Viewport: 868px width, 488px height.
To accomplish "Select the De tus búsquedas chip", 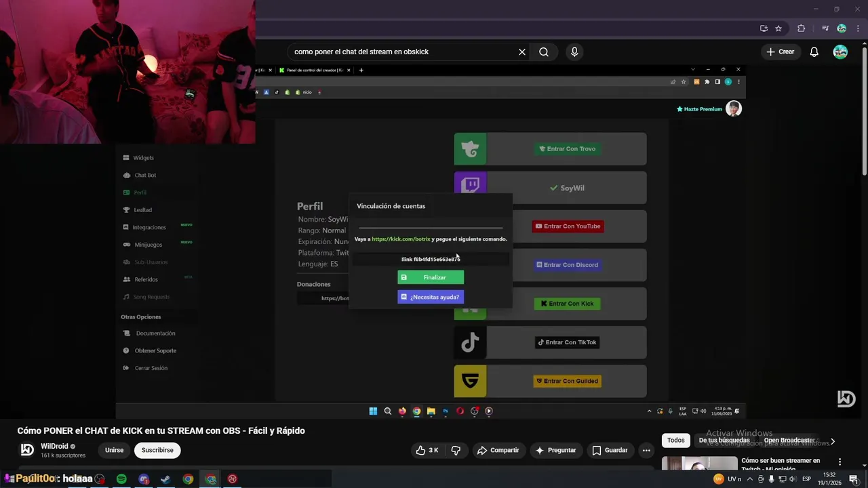I will point(724,441).
